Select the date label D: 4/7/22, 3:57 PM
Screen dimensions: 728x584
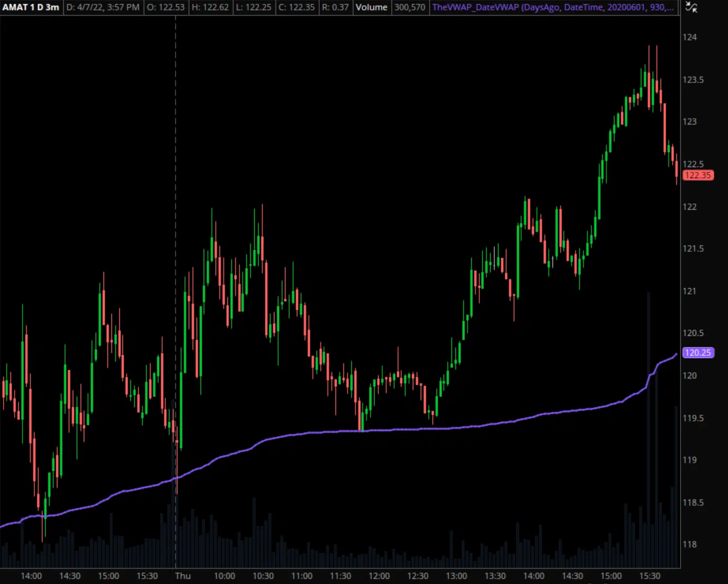tap(103, 7)
